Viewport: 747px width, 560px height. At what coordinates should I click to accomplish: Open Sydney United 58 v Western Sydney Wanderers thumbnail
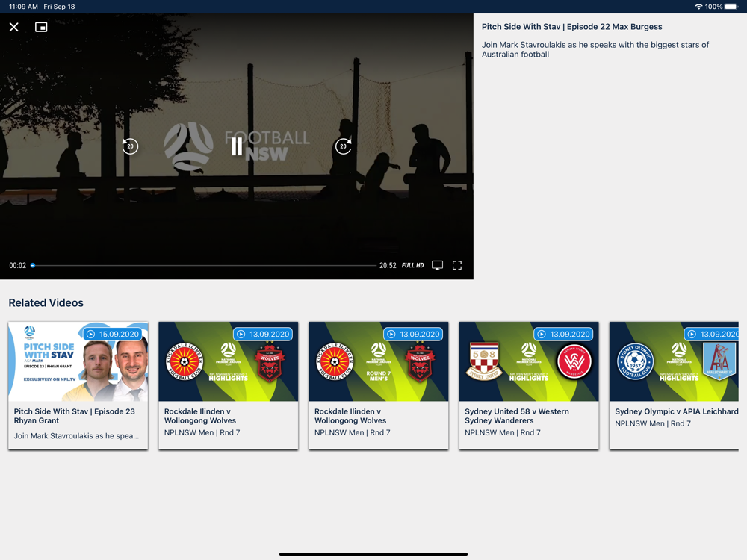(x=529, y=361)
